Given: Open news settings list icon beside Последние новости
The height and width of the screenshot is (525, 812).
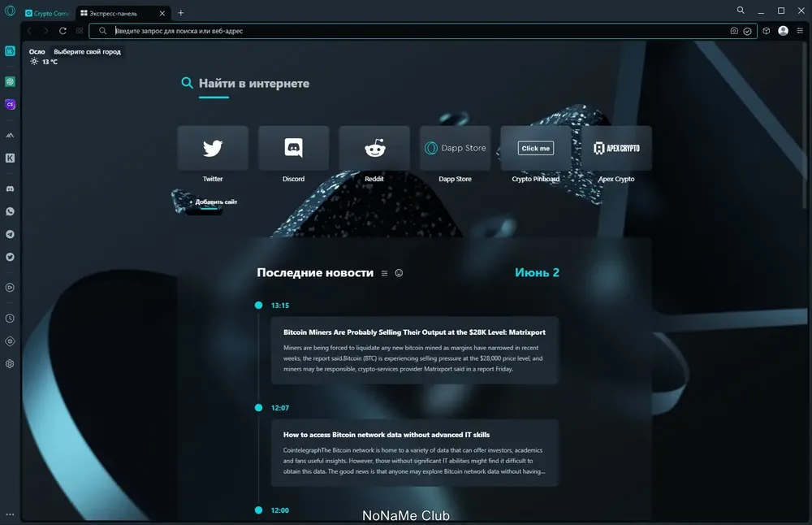Looking at the screenshot, I should click(384, 273).
